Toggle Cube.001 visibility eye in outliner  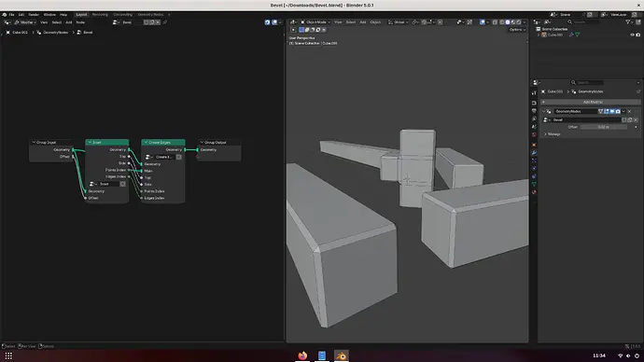click(632, 35)
